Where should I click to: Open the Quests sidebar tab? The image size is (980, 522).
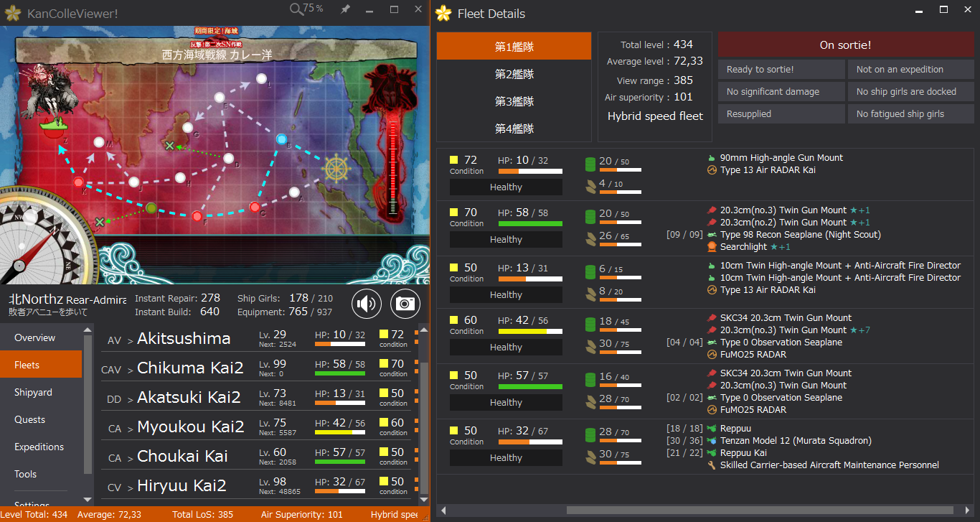41,419
